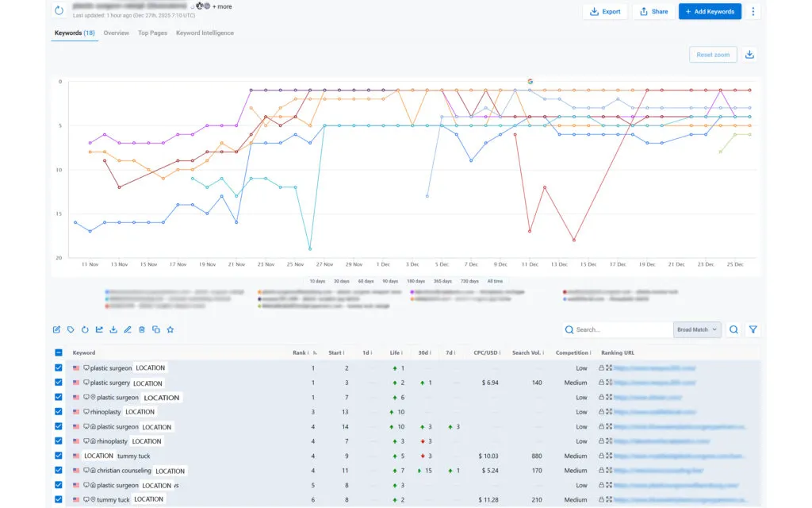Switch to the Keywords (18) tab
The height and width of the screenshot is (508, 812).
coord(75,33)
